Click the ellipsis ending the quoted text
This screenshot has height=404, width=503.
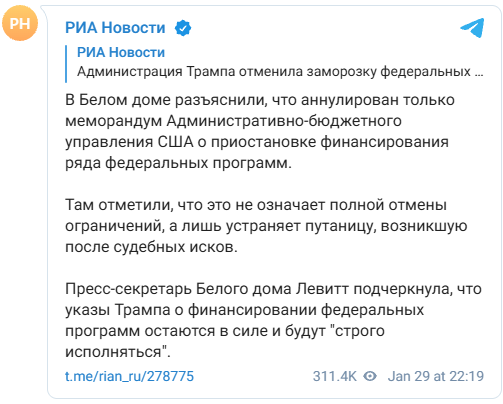[x=479, y=74]
